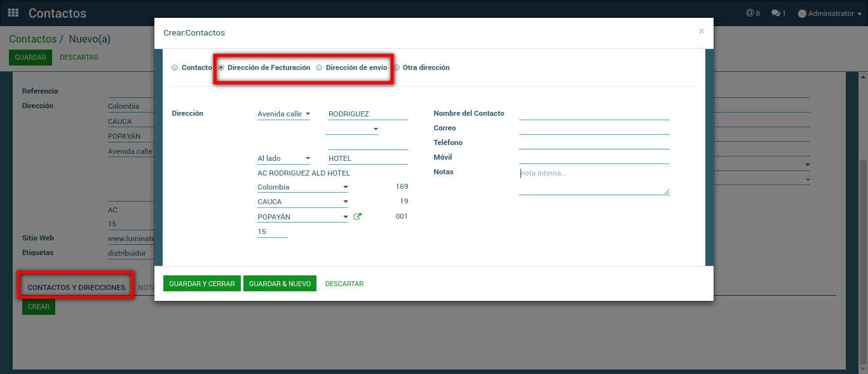Viewport: 868px width, 374px height.
Task: Expand the Colombia country dropdown
Action: click(x=302, y=188)
